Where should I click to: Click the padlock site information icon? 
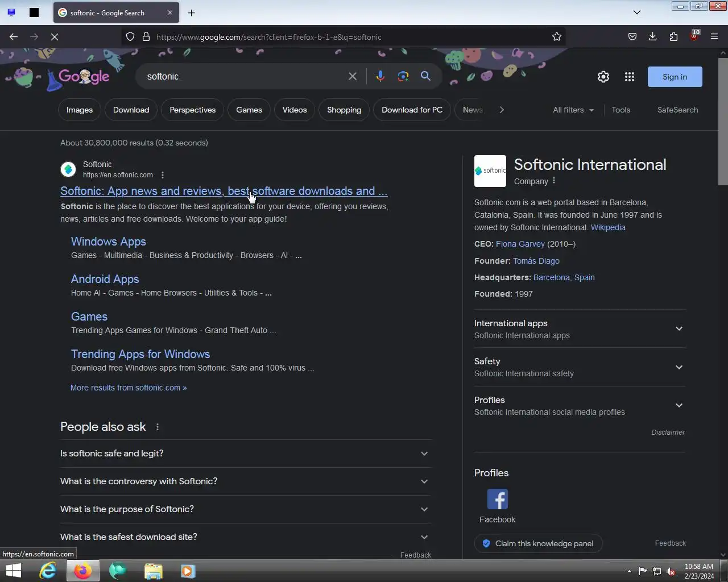(146, 37)
